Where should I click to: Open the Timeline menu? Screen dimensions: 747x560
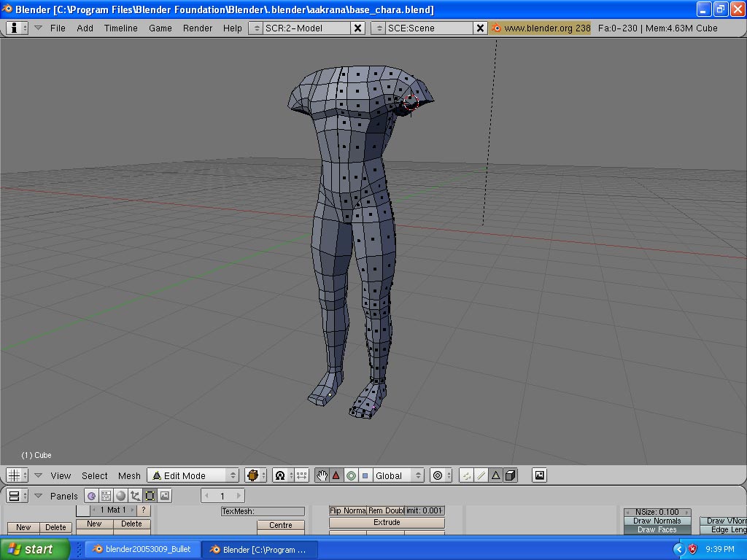click(x=120, y=28)
